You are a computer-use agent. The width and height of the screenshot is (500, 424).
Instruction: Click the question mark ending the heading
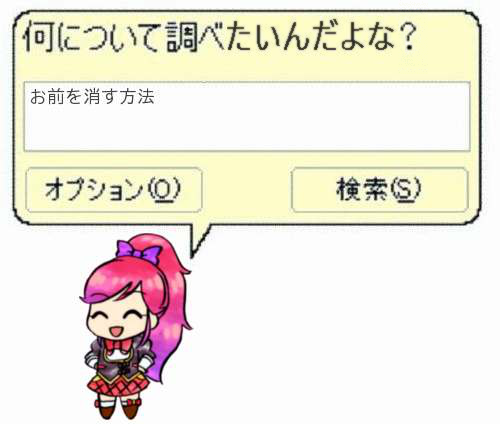tap(407, 37)
